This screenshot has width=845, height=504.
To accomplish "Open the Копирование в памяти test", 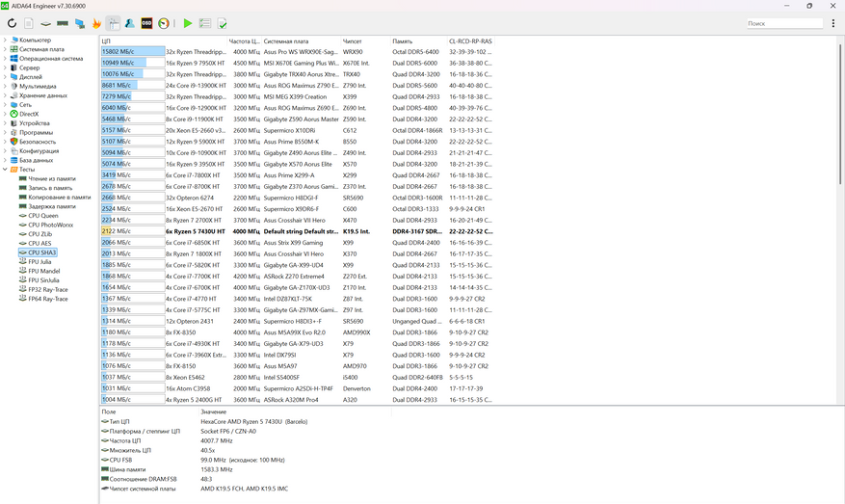I will (60, 198).
